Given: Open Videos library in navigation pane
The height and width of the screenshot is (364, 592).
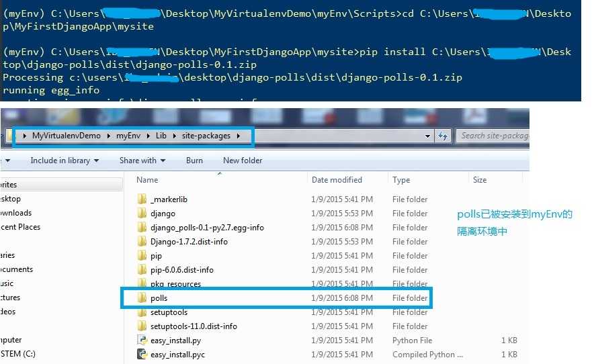Looking at the screenshot, I should click(8, 312).
